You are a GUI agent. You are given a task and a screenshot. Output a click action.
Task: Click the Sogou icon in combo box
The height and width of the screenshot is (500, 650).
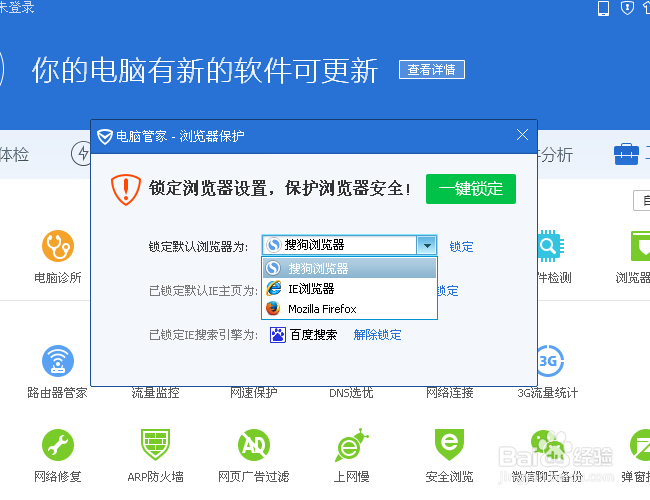274,245
